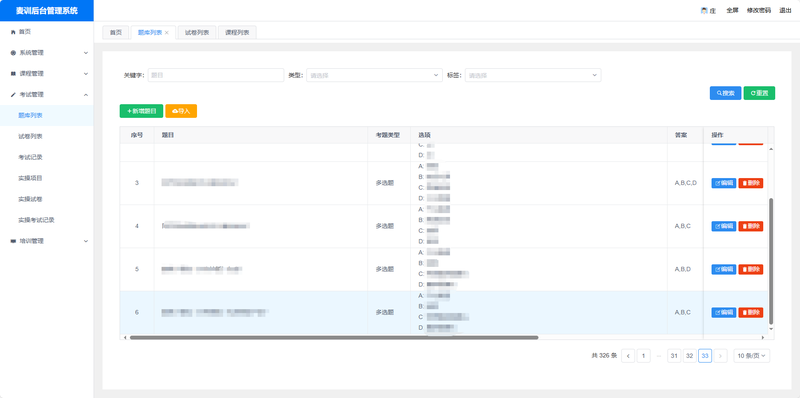This screenshot has height=398, width=800.
Task: Go to previous page with left chevron
Action: pyautogui.click(x=628, y=356)
